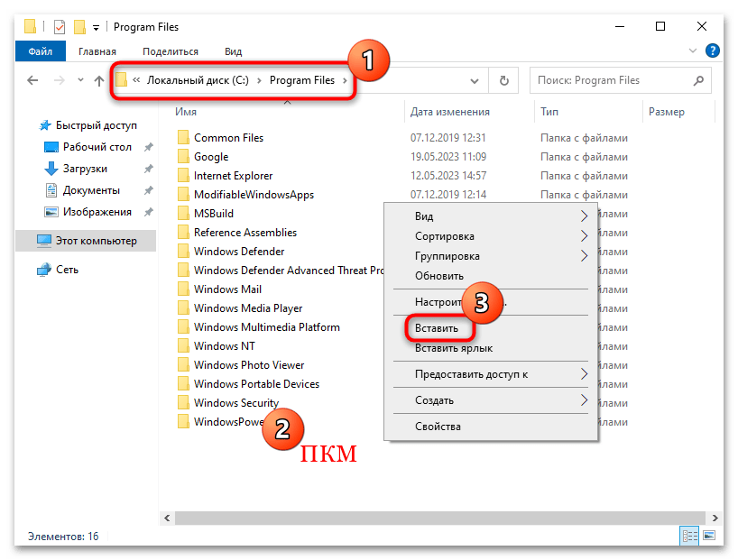Choose Свойства in the context menu
This screenshot has height=560, width=738.
(x=491, y=427)
